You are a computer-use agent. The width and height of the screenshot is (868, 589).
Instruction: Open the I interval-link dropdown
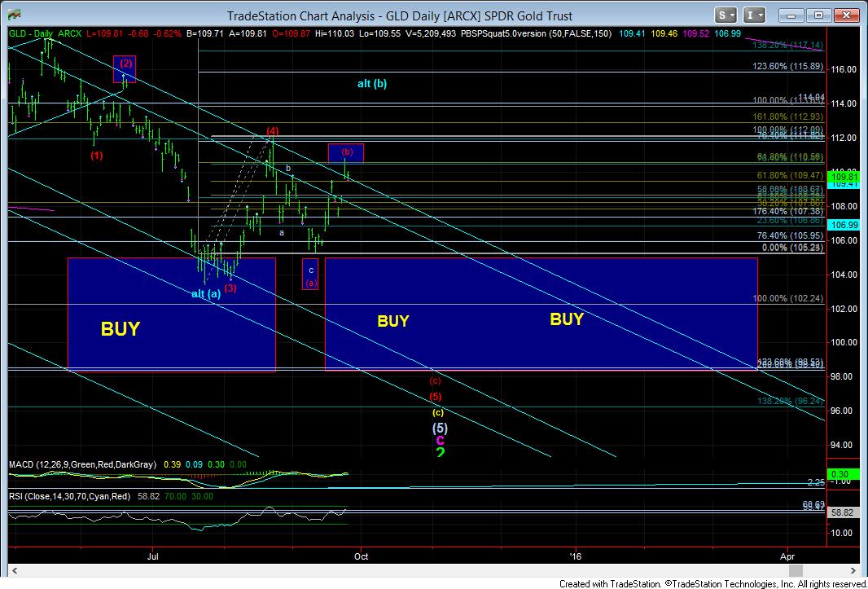[x=755, y=15]
